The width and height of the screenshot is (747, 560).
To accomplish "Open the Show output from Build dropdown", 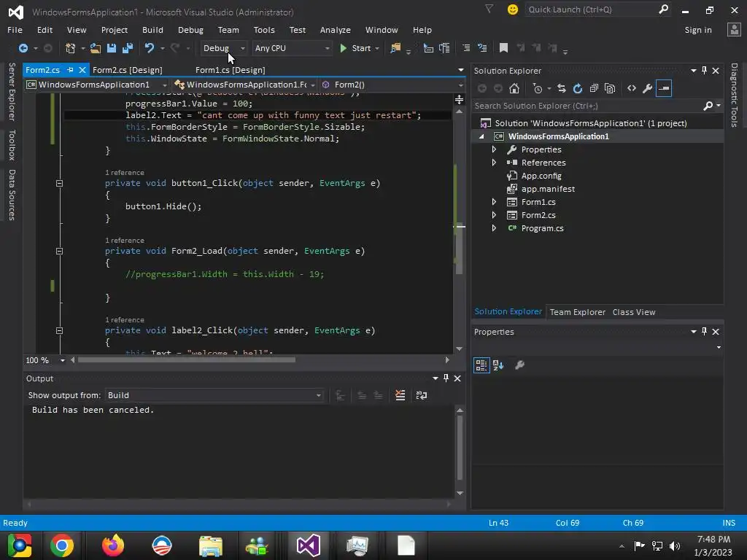I will pos(214,395).
